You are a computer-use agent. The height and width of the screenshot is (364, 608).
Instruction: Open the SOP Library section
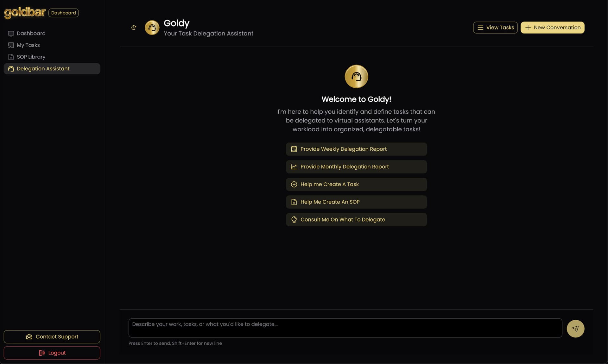pyautogui.click(x=31, y=57)
